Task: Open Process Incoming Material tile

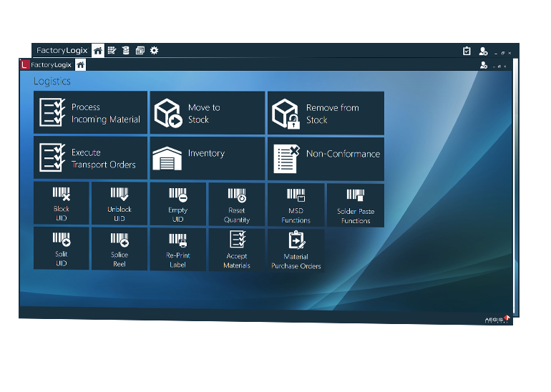Action: (90, 112)
